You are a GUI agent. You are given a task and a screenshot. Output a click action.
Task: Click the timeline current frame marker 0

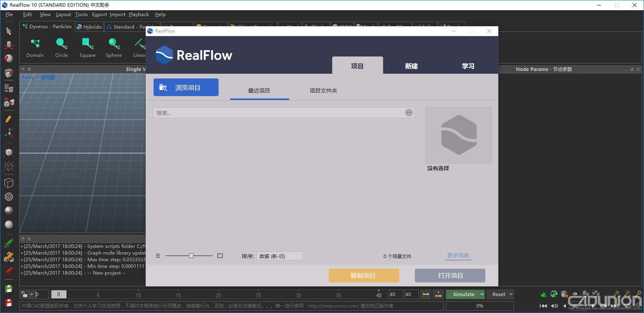coord(59,294)
